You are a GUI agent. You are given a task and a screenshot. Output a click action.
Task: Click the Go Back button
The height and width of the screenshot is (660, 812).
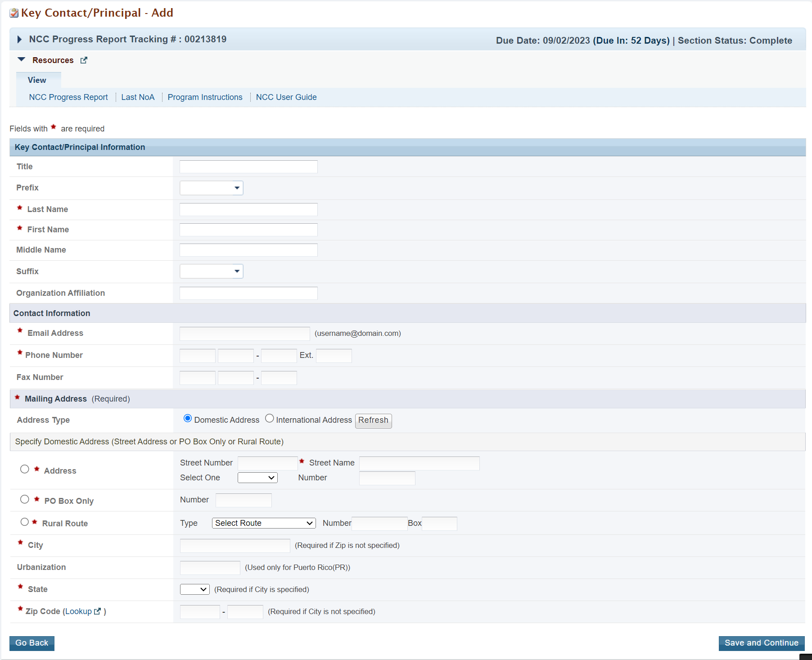click(32, 643)
